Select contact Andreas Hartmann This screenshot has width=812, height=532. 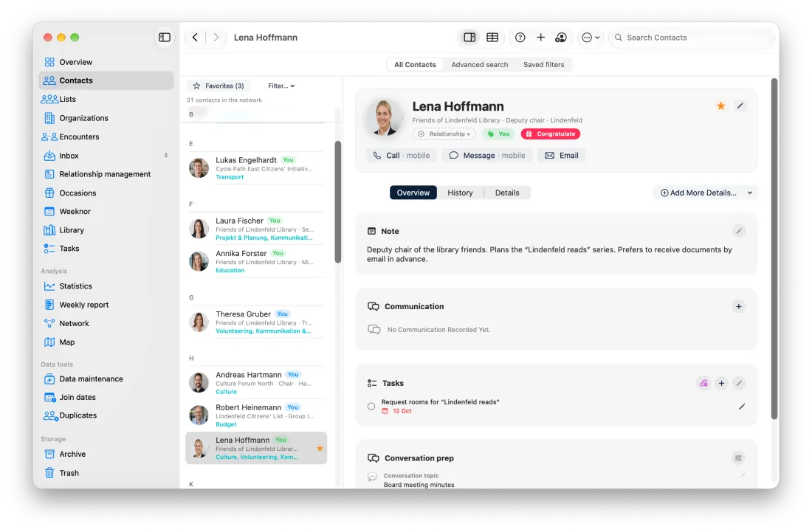256,383
